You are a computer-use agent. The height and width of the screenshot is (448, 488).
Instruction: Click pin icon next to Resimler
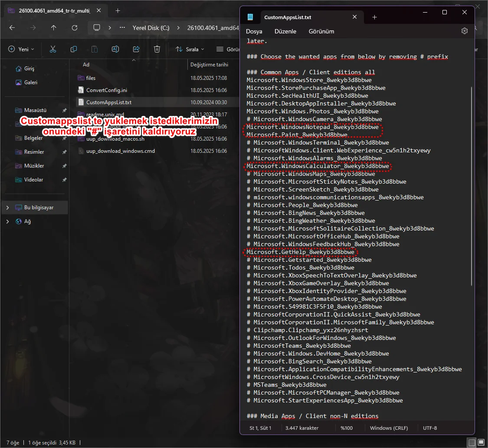[65, 152]
